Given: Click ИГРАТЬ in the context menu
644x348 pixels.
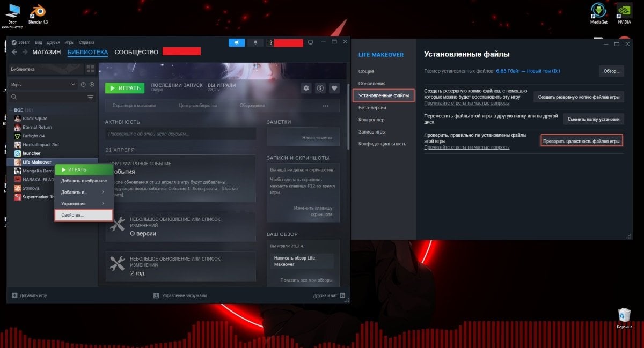Looking at the screenshot, I should (x=84, y=169).
